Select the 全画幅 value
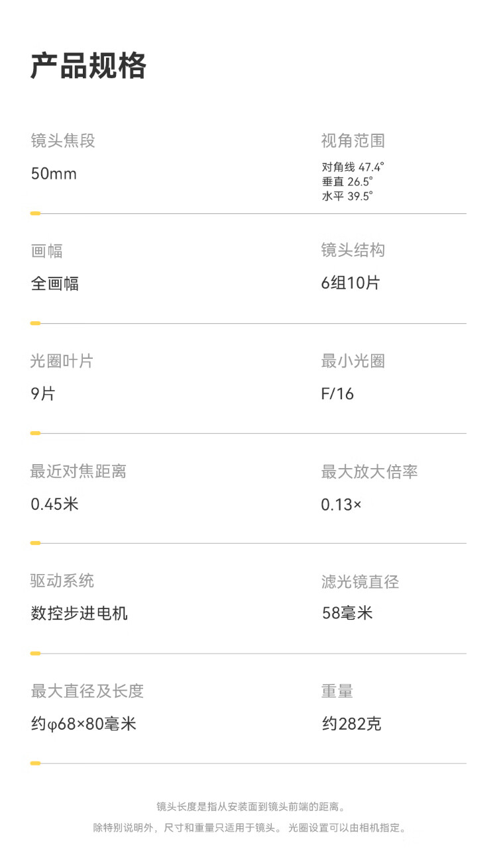497x868 pixels. coord(55,284)
